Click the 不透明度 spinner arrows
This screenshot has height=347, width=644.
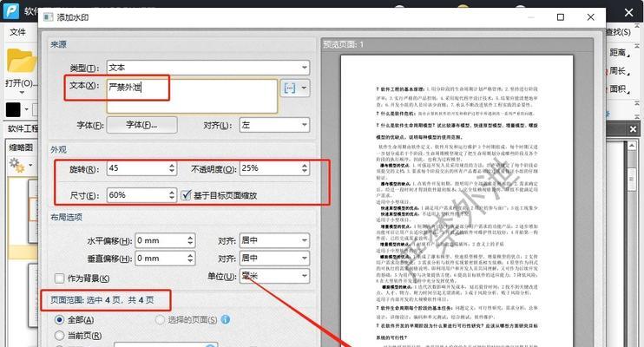coord(305,168)
